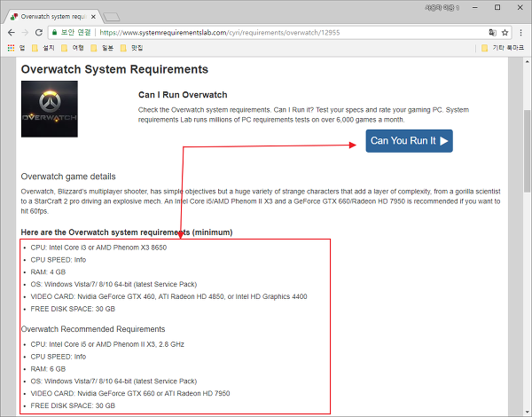Focus the address bar URL
The height and width of the screenshot is (417, 532).
[220, 33]
